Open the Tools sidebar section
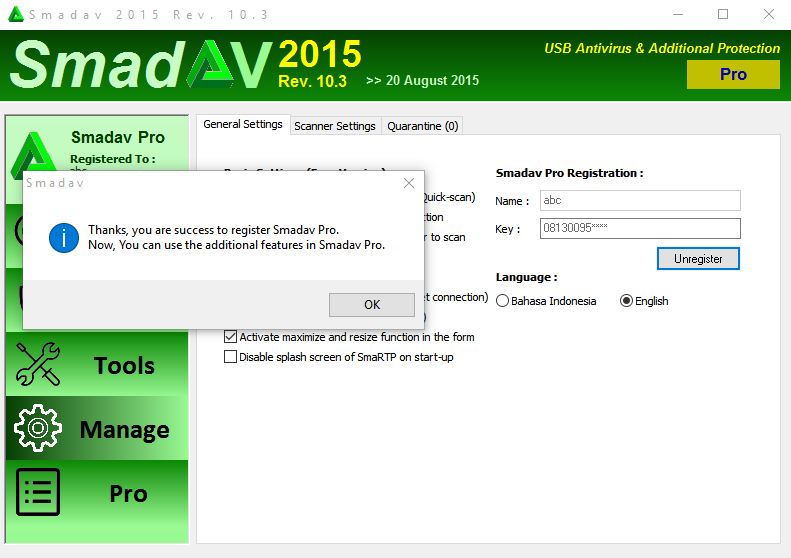The height and width of the screenshot is (558, 791). pyautogui.click(x=97, y=365)
